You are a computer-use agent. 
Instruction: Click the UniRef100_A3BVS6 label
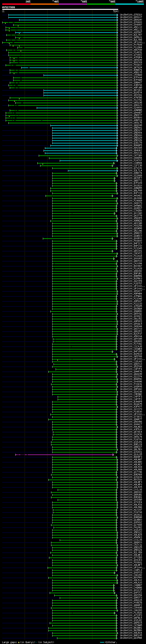(x=131, y=85)
